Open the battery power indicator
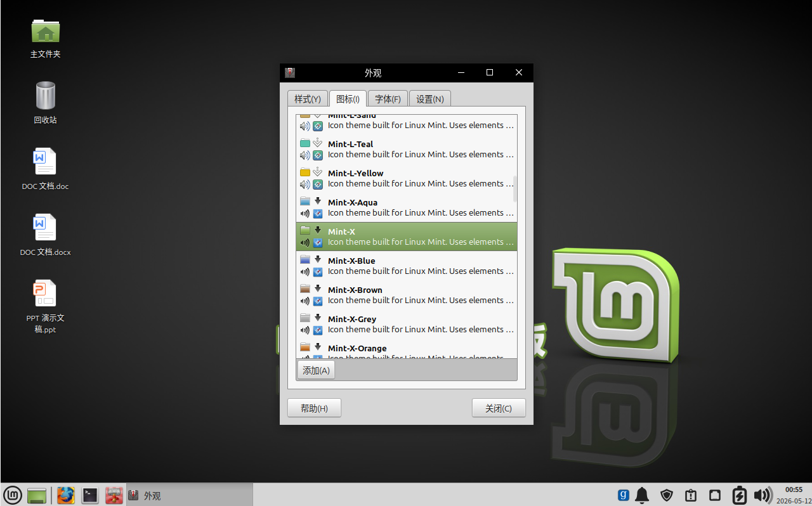The width and height of the screenshot is (812, 506). 739,495
